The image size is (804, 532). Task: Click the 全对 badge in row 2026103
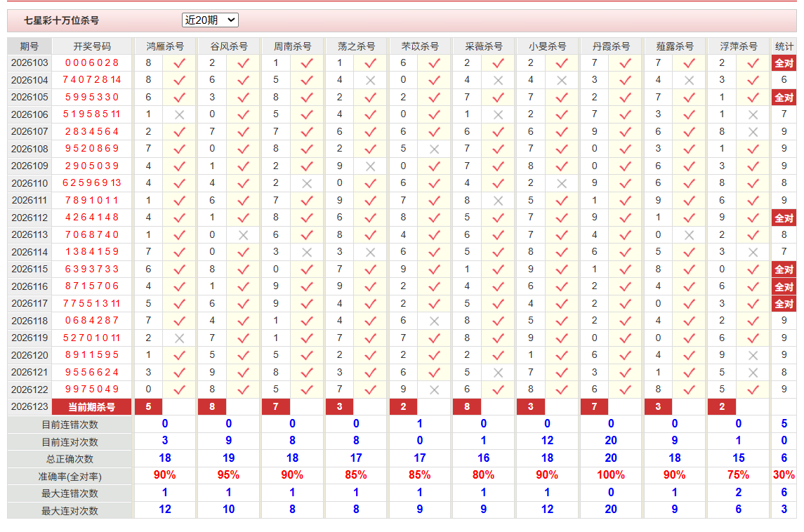click(784, 63)
